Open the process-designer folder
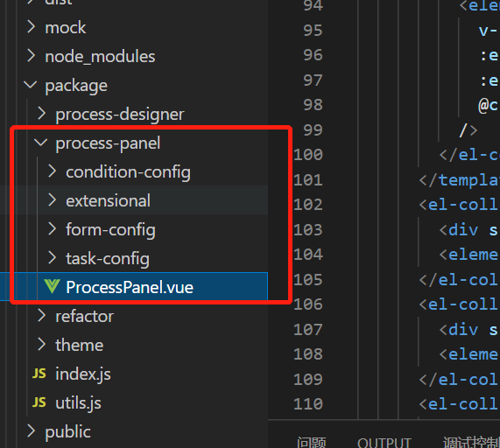Image resolution: width=500 pixels, height=448 pixels. coord(120,115)
